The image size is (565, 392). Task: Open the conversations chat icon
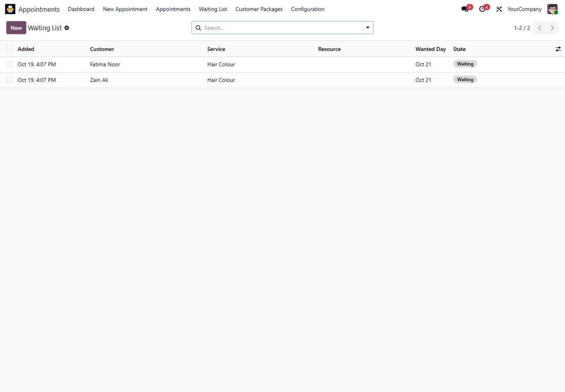[465, 9]
